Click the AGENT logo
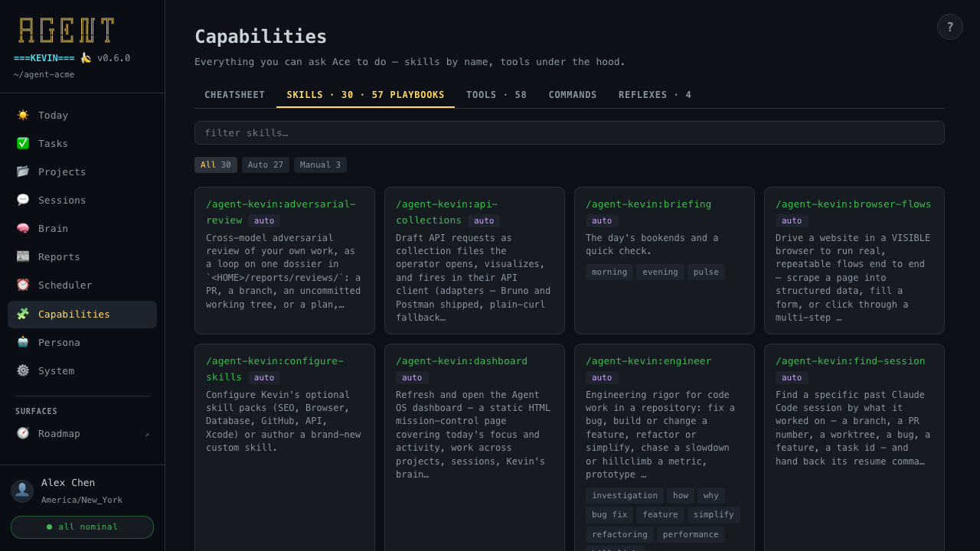 point(67,30)
